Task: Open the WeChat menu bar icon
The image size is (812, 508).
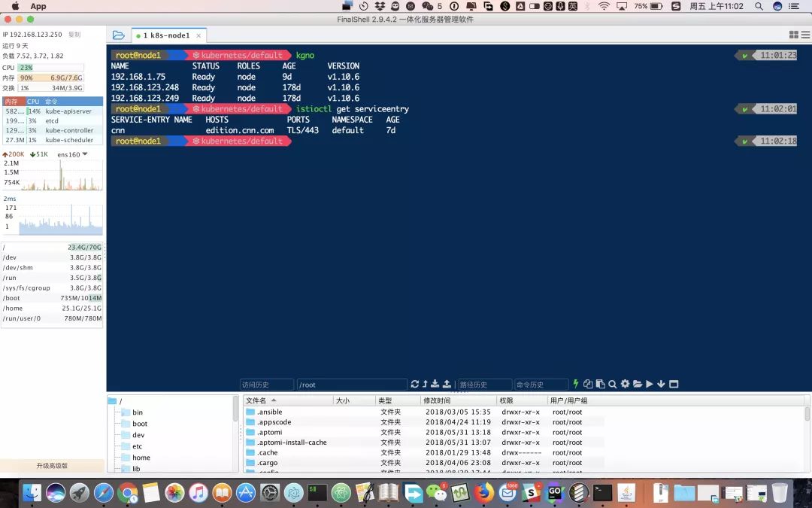Action: click(427, 6)
